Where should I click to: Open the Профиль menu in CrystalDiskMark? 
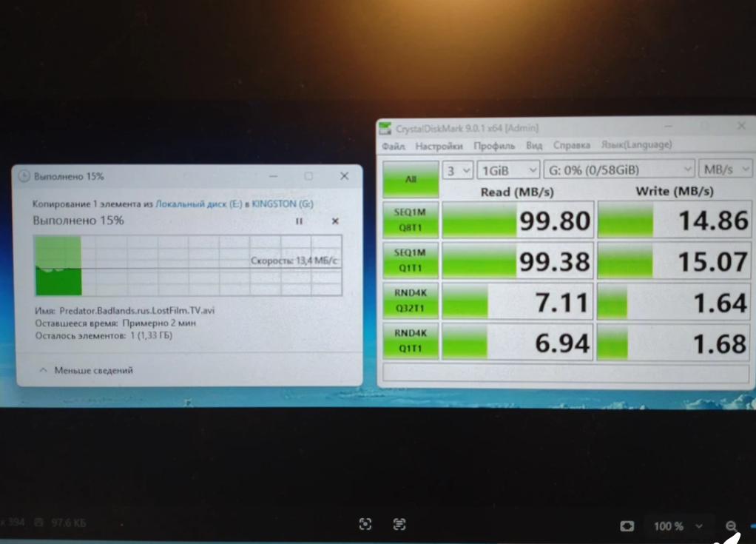[494, 146]
